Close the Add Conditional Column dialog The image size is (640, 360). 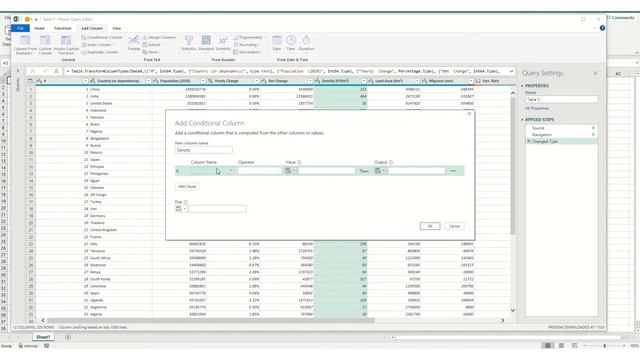[x=469, y=114]
